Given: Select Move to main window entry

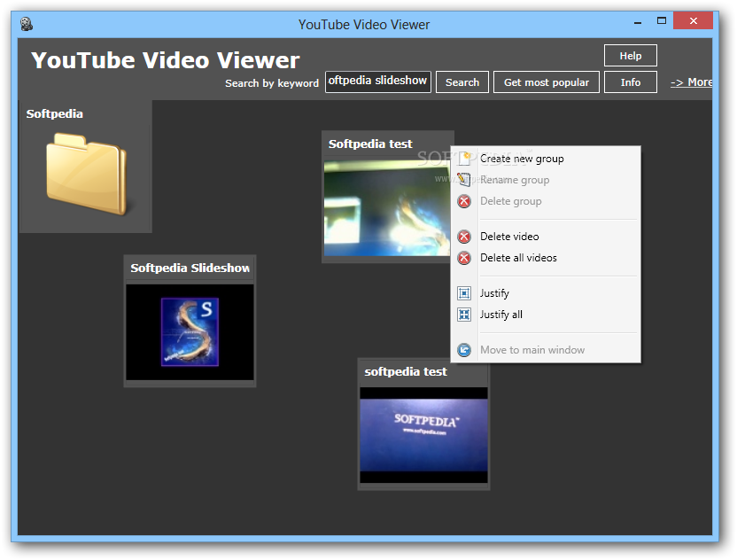Looking at the screenshot, I should click(546, 350).
